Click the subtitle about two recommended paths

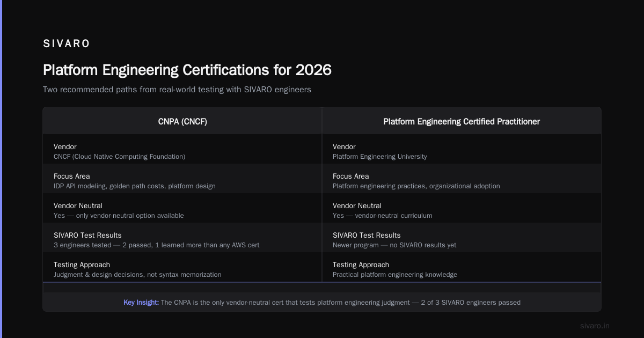tap(177, 90)
